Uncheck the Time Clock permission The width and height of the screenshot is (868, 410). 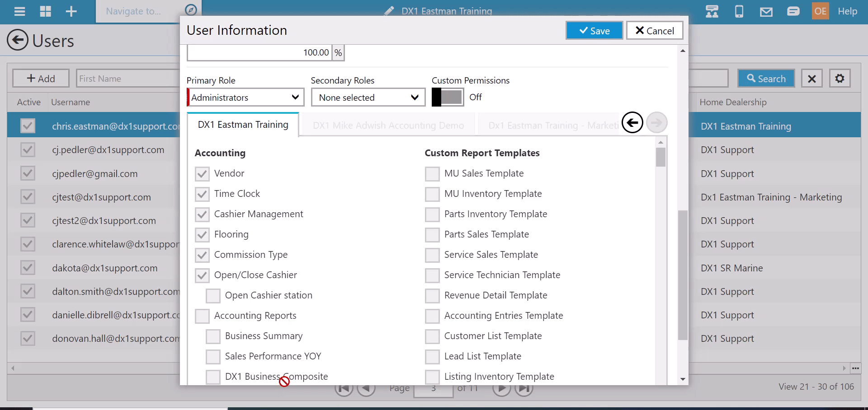pyautogui.click(x=202, y=194)
